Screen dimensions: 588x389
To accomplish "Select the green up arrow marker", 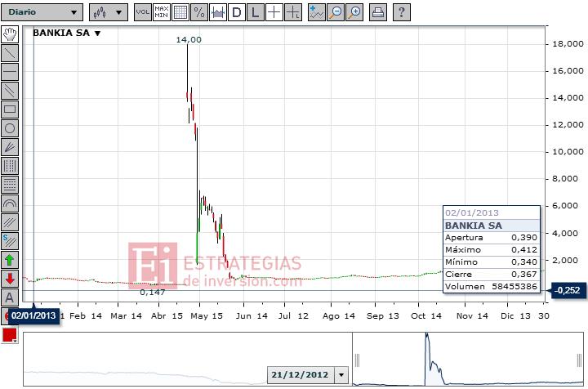I will (x=10, y=260).
